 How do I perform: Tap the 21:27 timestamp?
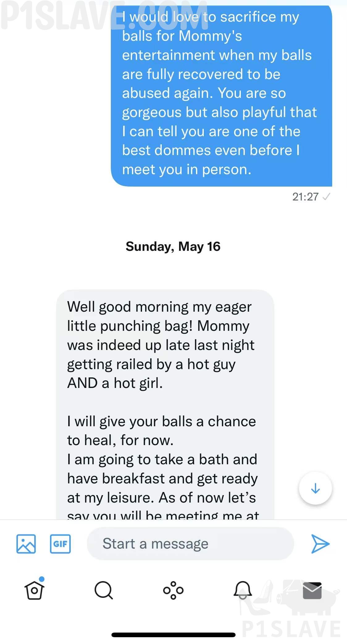click(305, 197)
